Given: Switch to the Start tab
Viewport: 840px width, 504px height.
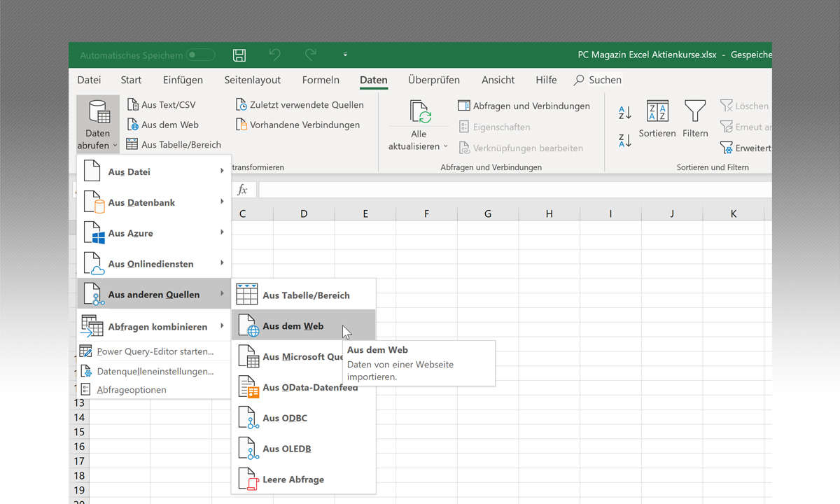Looking at the screenshot, I should click(131, 80).
